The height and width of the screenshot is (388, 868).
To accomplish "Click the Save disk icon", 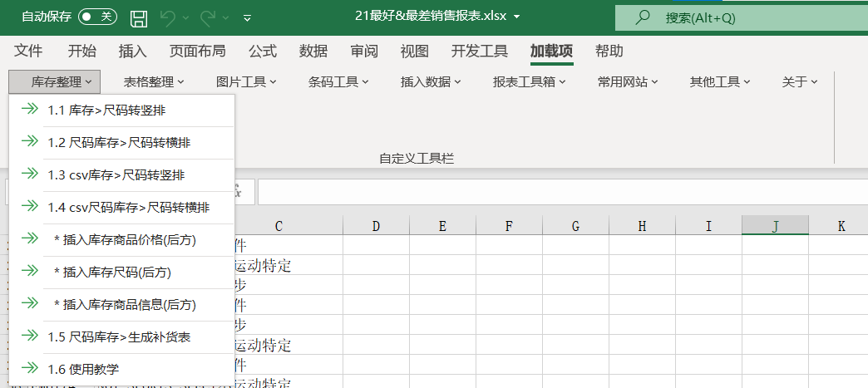I will pos(139,18).
